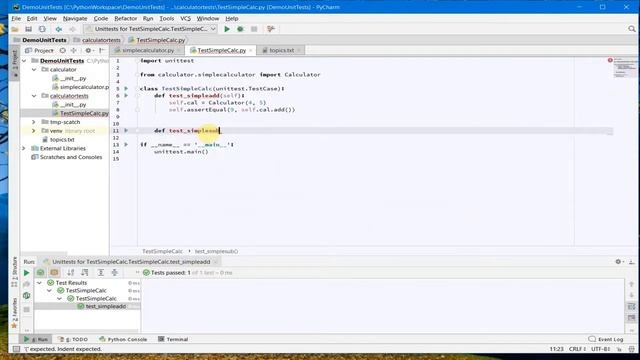Open the Python Console tab

tap(123, 339)
